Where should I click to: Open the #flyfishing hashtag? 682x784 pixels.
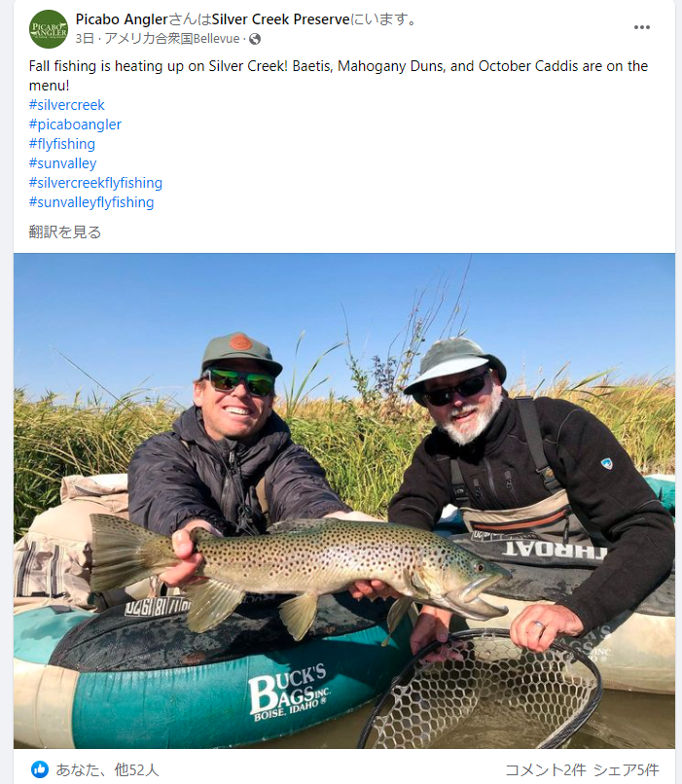(62, 144)
